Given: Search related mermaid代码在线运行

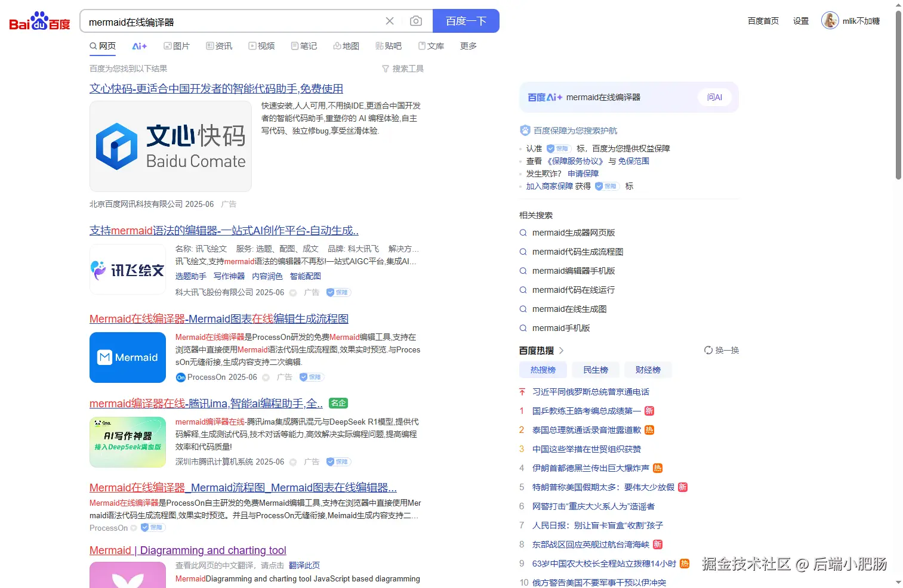Looking at the screenshot, I should click(574, 290).
